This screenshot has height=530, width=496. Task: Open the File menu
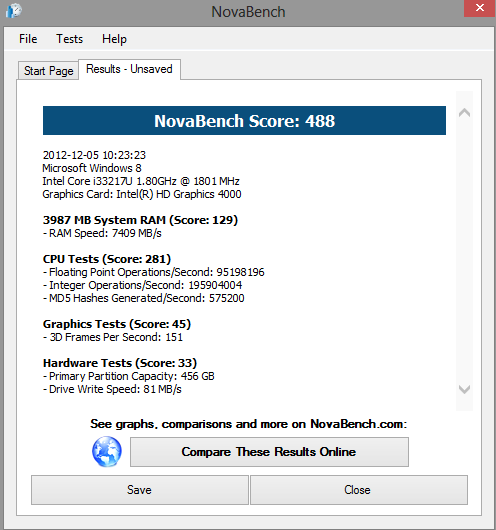[28, 39]
